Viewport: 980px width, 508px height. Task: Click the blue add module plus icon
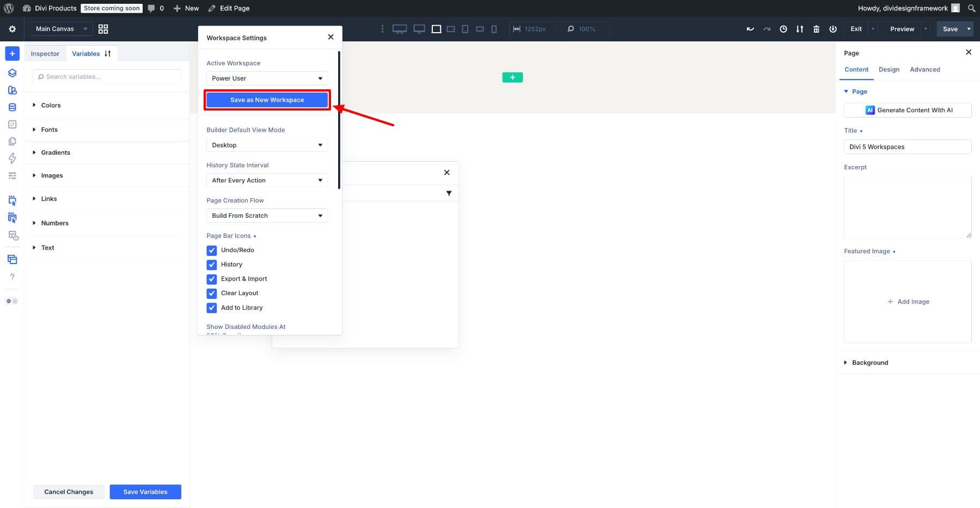pos(12,53)
